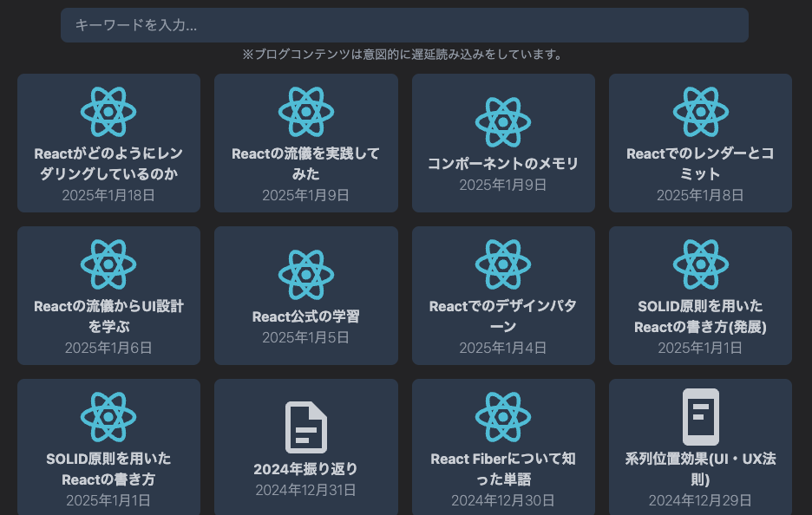The width and height of the screenshot is (812, 515).
Task: Click the book icon on '系列位置効果' card
Action: [x=700, y=417]
